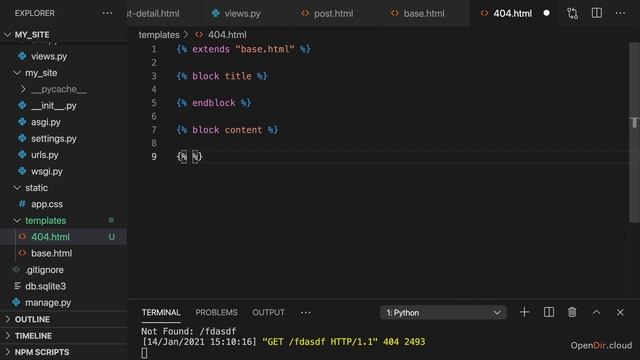The width and height of the screenshot is (640, 360).
Task: Open Explorer more actions ellipsis
Action: (107, 13)
